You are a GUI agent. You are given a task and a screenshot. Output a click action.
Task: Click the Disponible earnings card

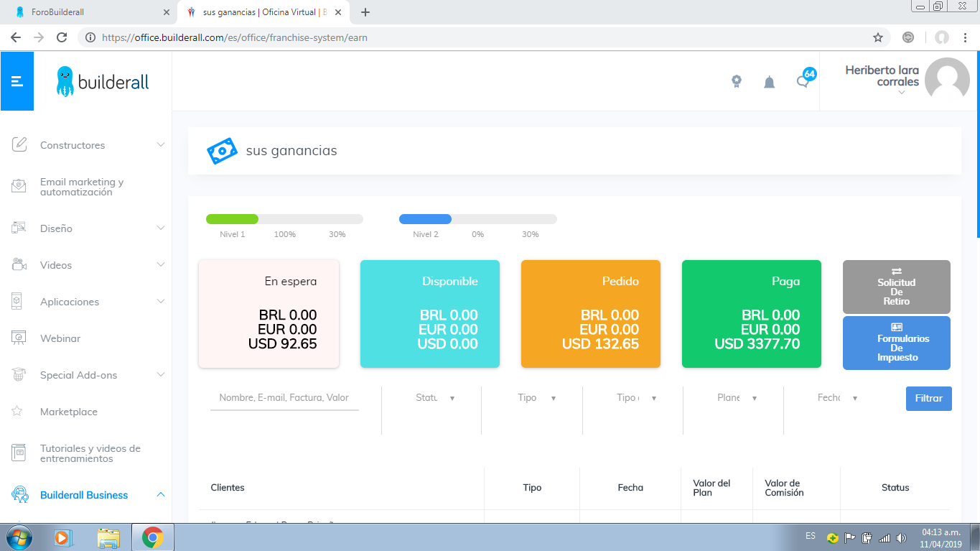pyautogui.click(x=429, y=314)
